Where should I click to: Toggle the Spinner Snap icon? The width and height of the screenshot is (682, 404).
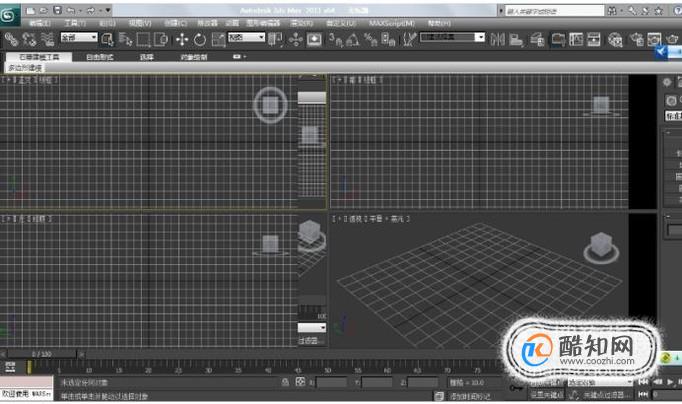coord(388,40)
